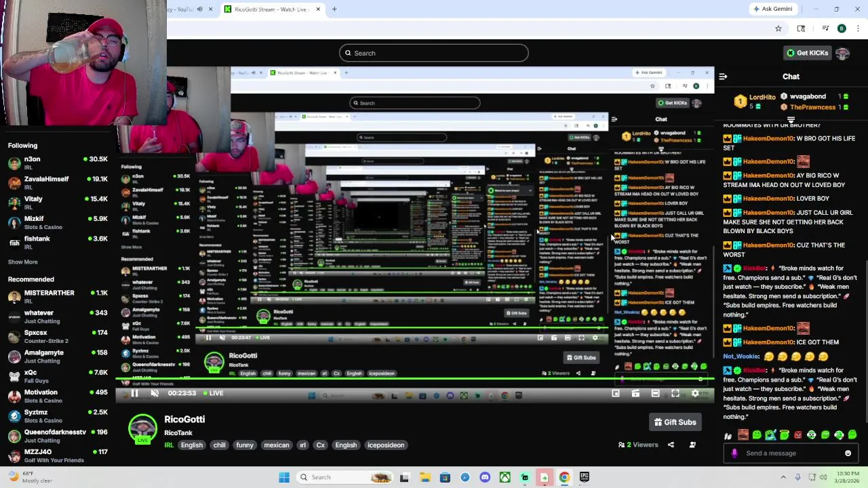This screenshot has height=488, width=868.
Task: Collapse the Chat panel with the arrow icon
Action: coord(723,77)
